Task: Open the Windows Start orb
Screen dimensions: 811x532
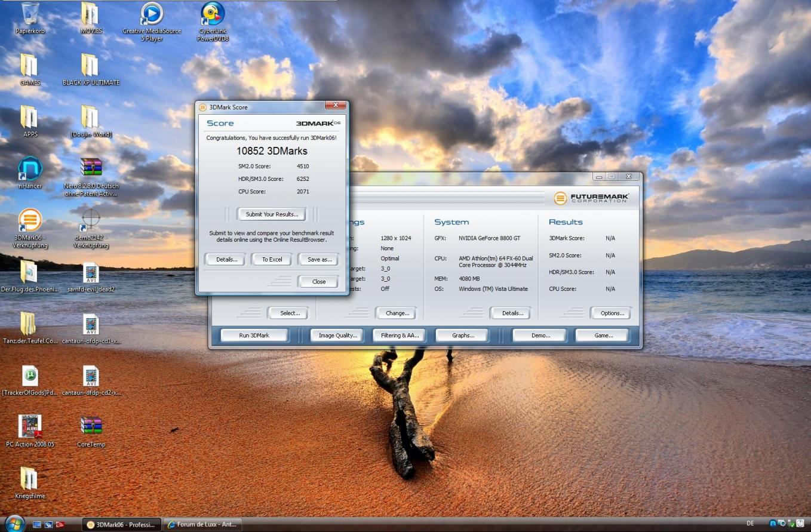Action: tap(14, 524)
